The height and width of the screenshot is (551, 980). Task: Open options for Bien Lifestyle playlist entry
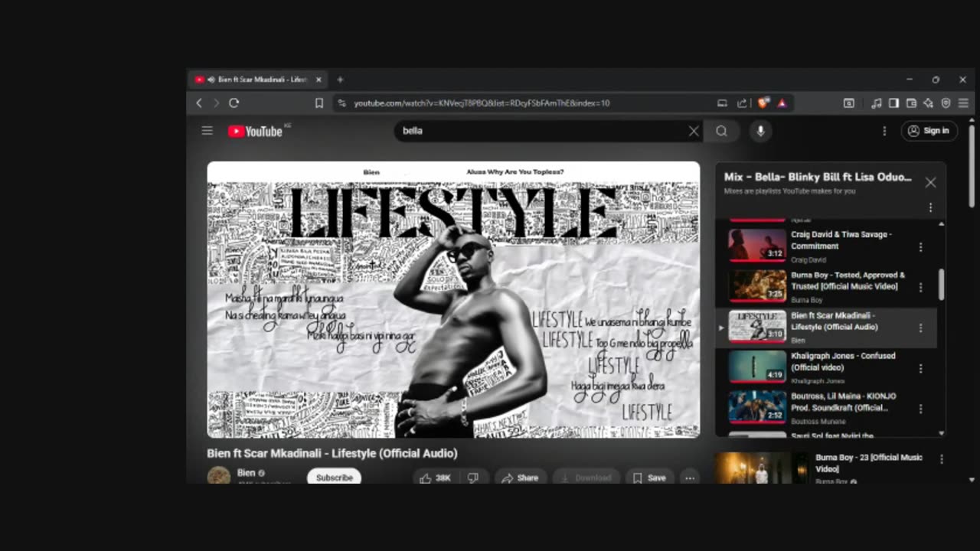(920, 328)
